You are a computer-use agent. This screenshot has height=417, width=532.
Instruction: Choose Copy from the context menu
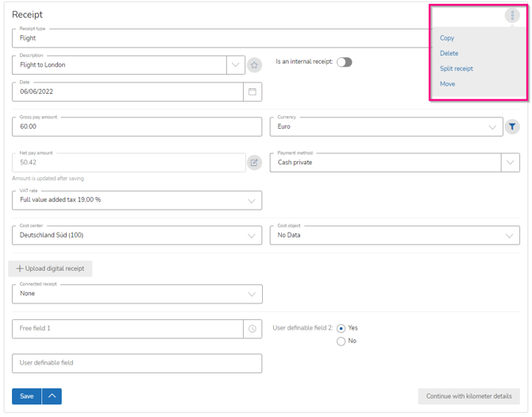447,38
